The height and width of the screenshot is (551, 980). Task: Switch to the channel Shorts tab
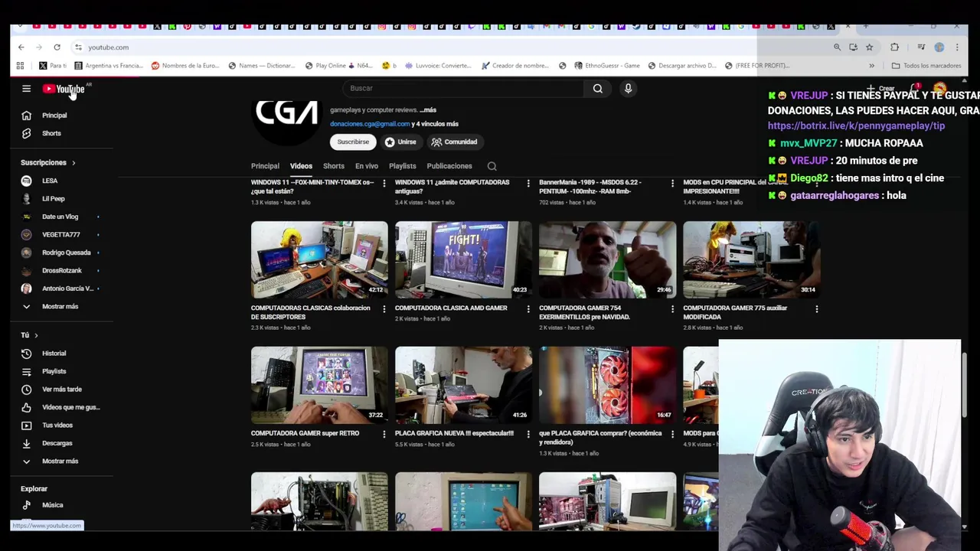334,166
